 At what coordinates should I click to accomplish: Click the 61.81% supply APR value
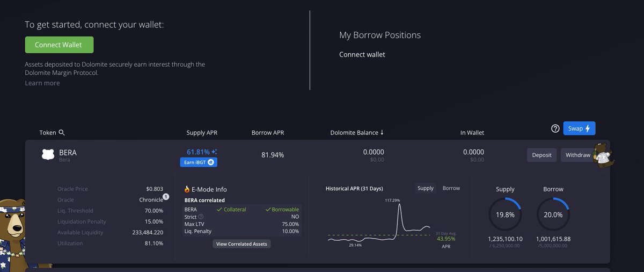(x=198, y=152)
